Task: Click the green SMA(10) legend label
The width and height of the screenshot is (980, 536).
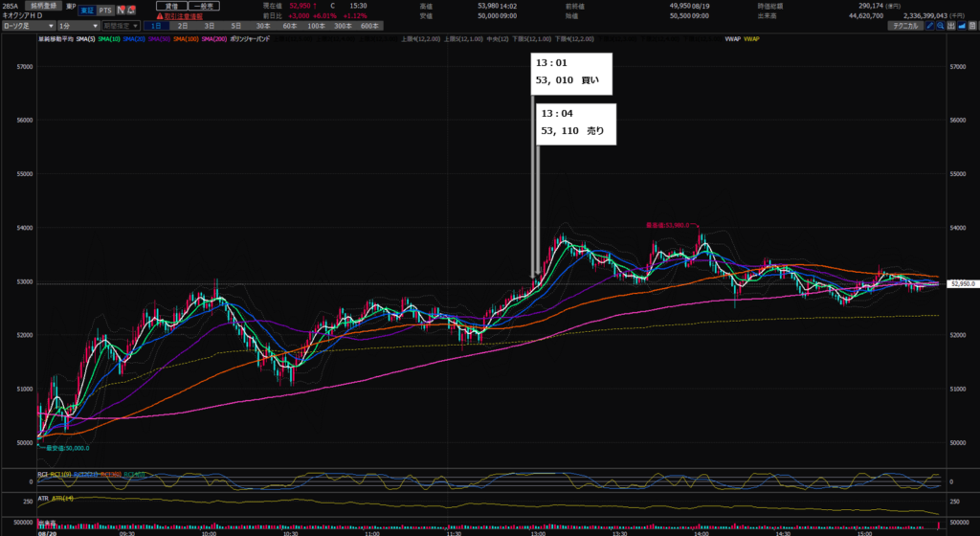Action: 109,38
